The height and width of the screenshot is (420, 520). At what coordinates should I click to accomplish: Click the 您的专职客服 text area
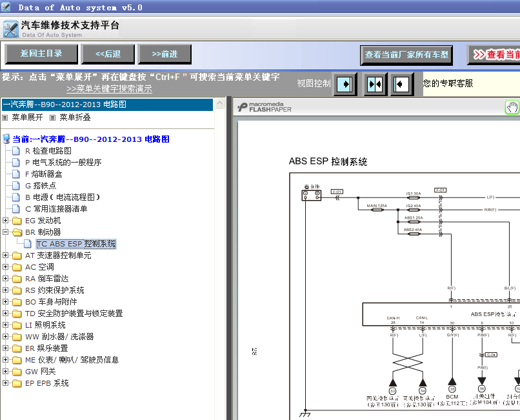coord(448,83)
